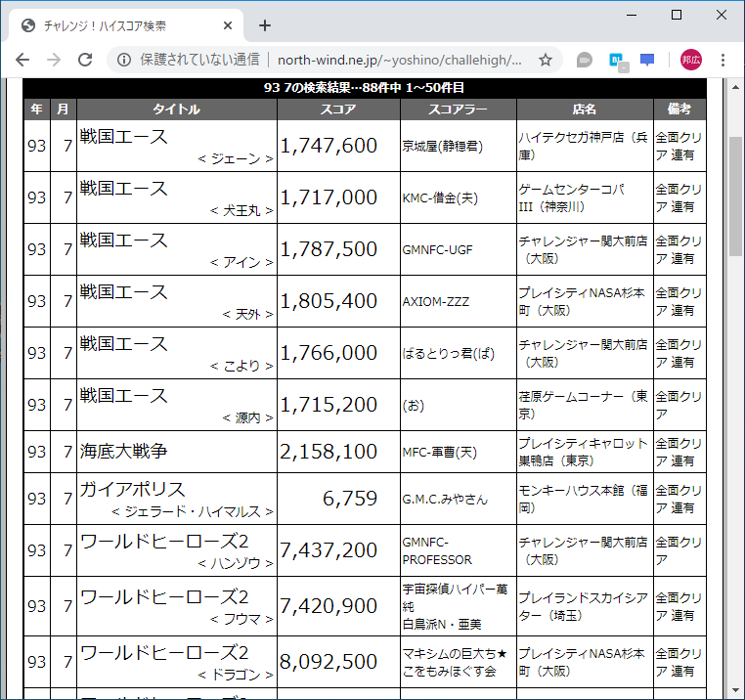This screenshot has width=745, height=700.
Task: Open the Chrome three-dot menu
Action: tap(723, 60)
